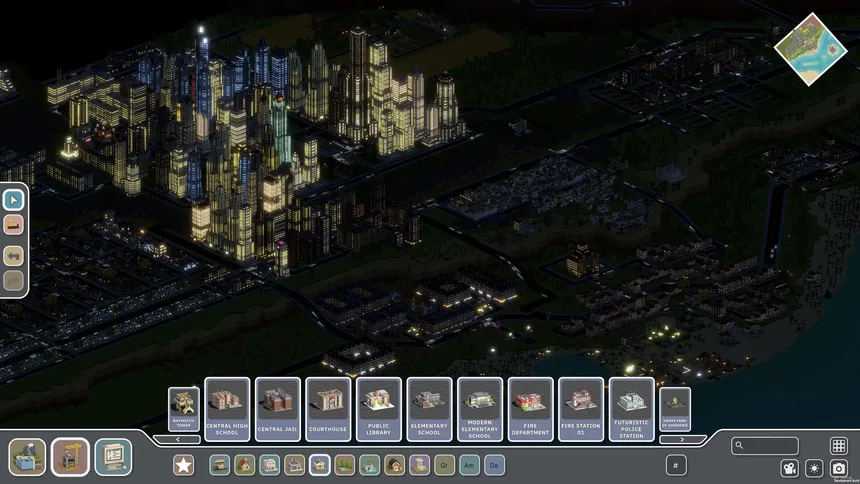This screenshot has height=484, width=860.
Task: Choose the white office building category
Action: pos(269,465)
